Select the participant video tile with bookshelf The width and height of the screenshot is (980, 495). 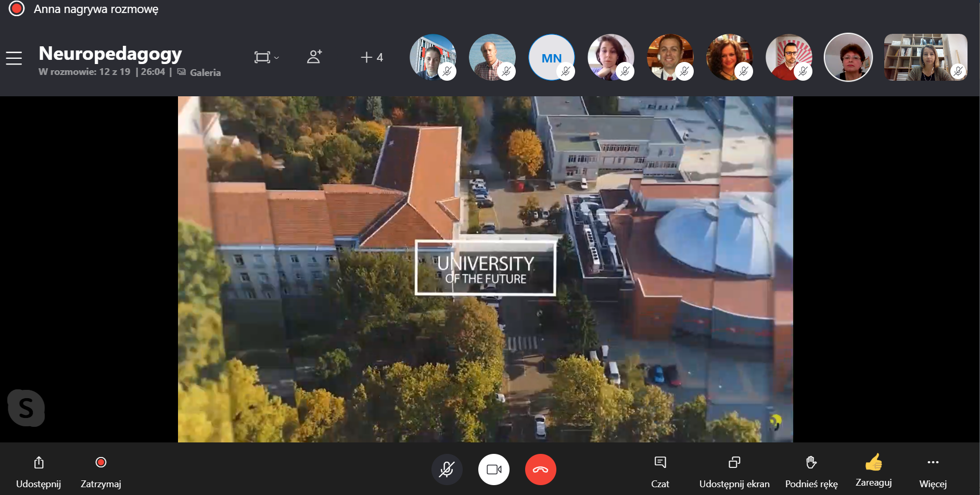tap(925, 57)
